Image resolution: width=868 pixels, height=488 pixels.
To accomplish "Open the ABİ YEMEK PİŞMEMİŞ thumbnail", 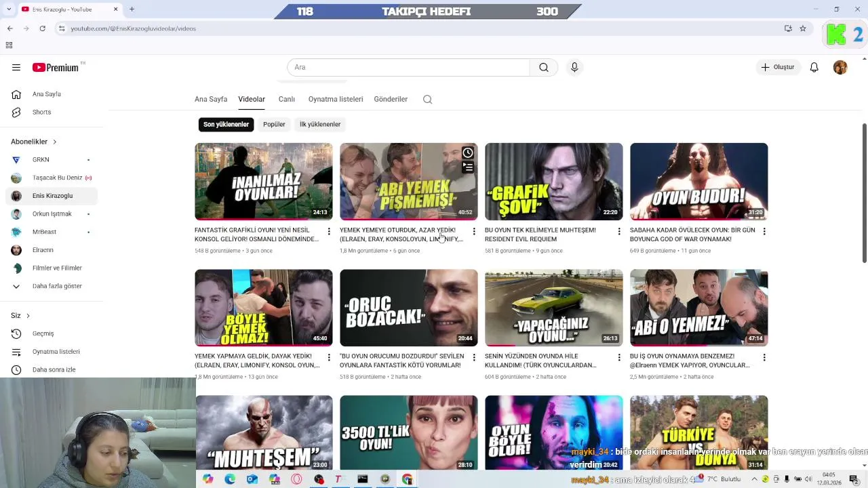I will click(408, 181).
